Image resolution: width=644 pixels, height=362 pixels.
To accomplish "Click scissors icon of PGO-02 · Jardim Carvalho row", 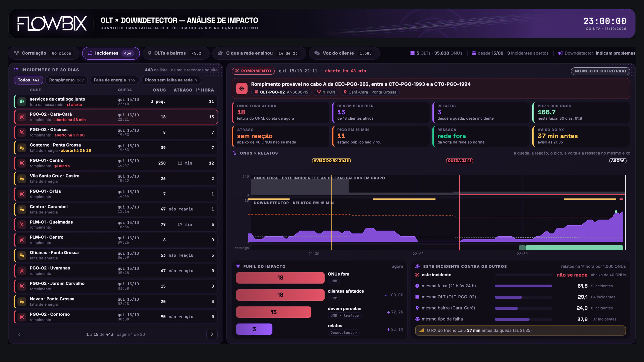I will (x=22, y=286).
